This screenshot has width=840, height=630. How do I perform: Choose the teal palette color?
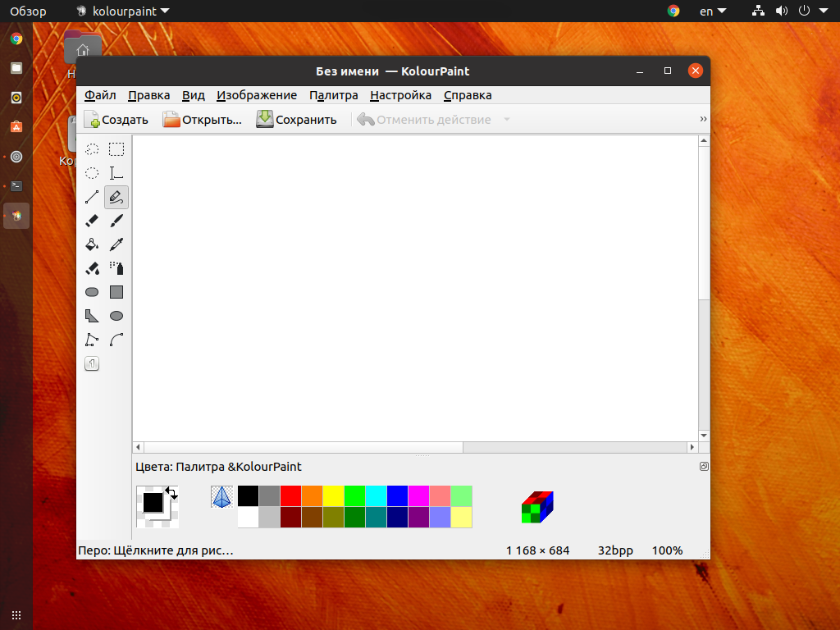click(376, 518)
